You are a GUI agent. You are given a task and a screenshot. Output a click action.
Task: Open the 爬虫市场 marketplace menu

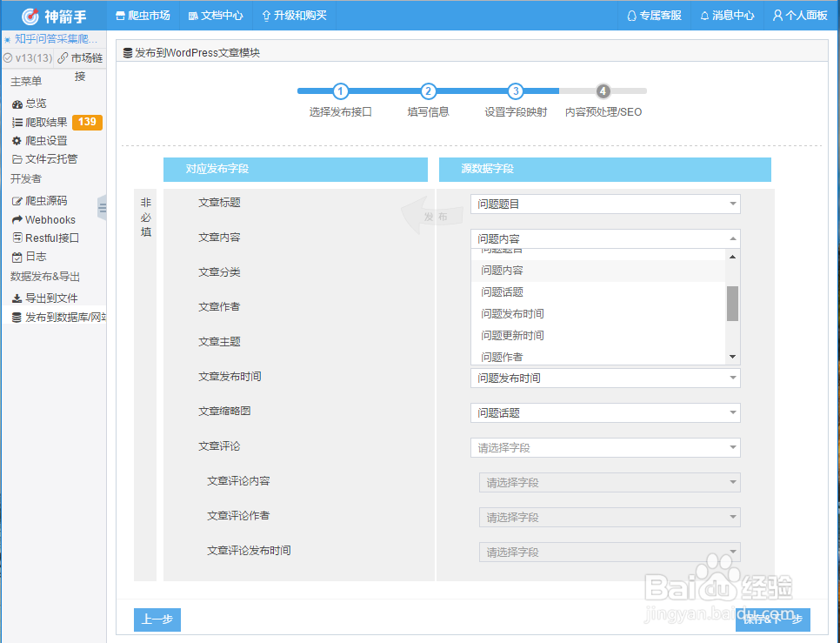click(x=143, y=15)
